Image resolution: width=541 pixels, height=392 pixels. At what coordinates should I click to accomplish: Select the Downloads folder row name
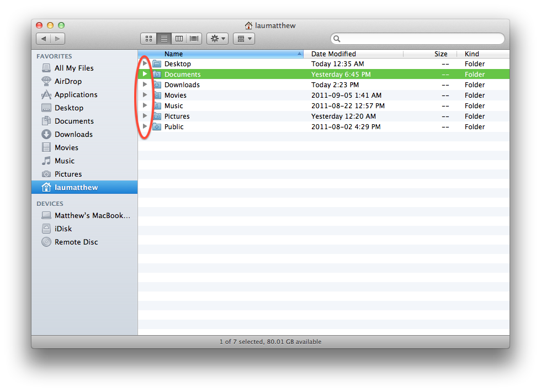(x=182, y=85)
